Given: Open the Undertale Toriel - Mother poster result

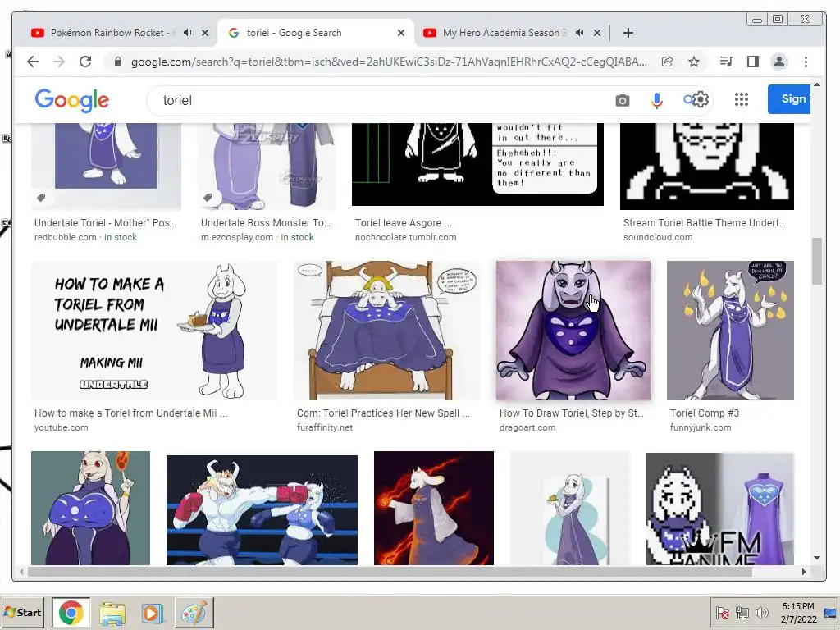Looking at the screenshot, I should click(x=106, y=223).
